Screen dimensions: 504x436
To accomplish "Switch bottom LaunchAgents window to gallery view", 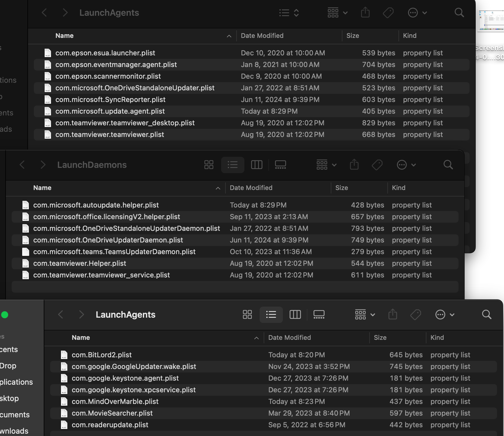I will pyautogui.click(x=319, y=314).
